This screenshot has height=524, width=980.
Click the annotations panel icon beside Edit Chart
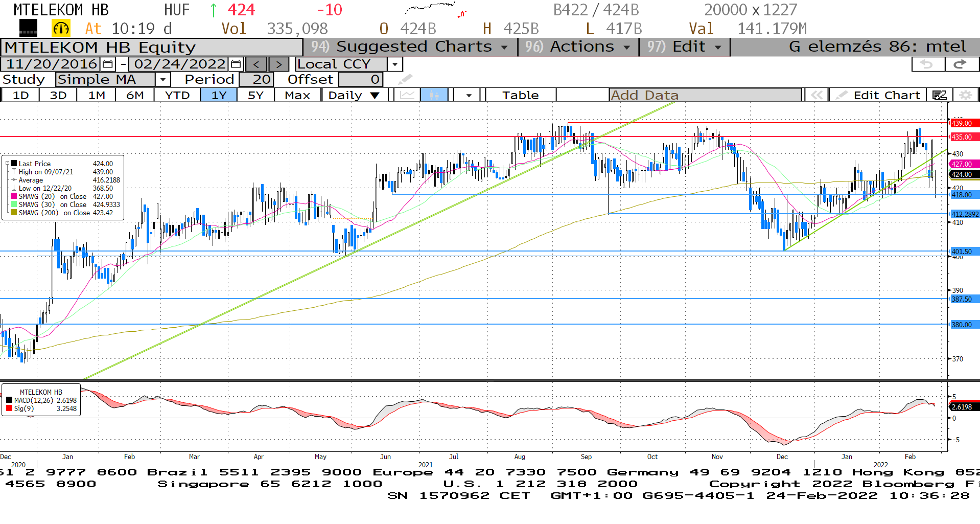pos(939,95)
